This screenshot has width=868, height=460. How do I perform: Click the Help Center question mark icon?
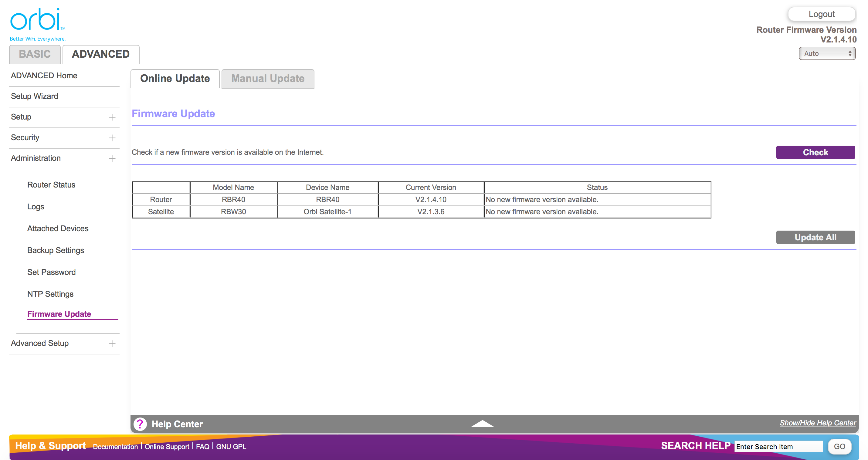(140, 424)
